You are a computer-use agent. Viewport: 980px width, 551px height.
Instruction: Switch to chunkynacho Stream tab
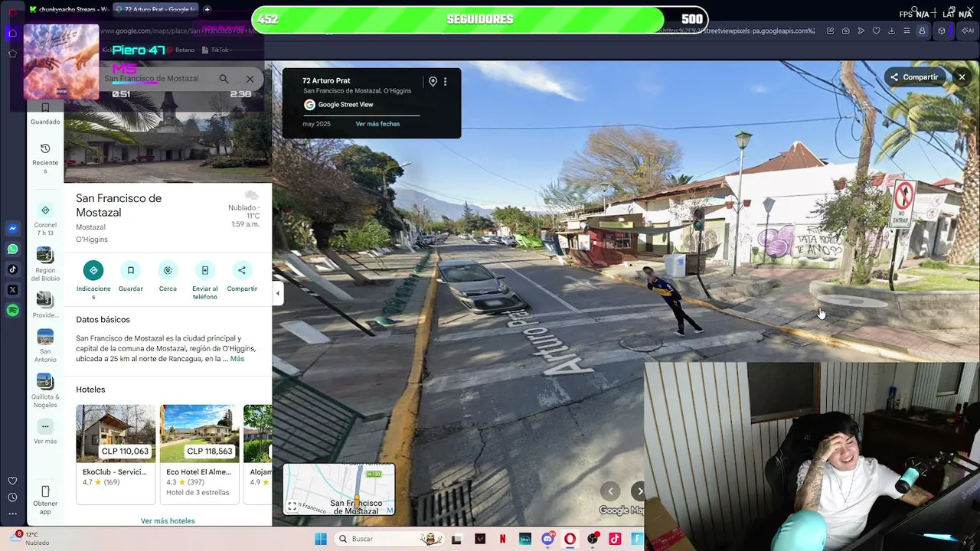tap(68, 10)
